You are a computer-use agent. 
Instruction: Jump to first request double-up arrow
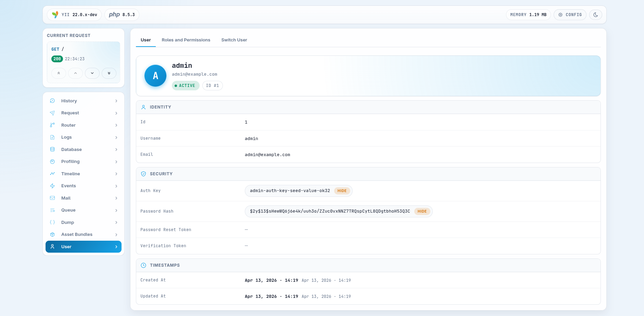59,73
